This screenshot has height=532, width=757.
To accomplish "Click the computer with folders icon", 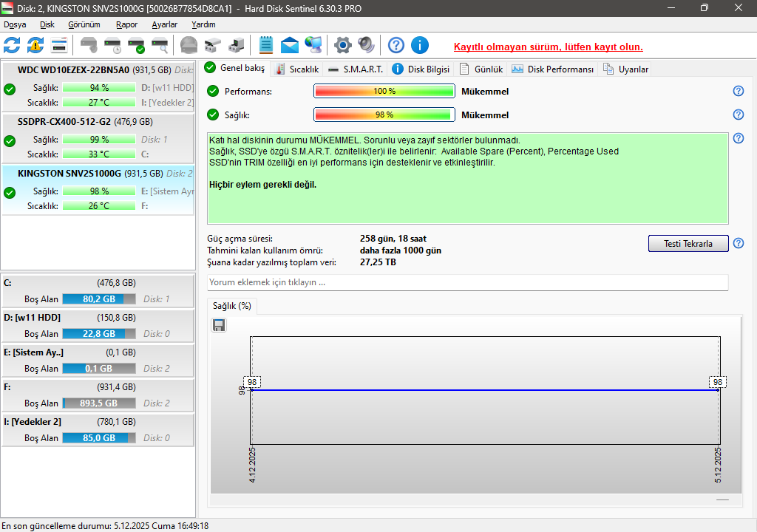I will coord(236,45).
